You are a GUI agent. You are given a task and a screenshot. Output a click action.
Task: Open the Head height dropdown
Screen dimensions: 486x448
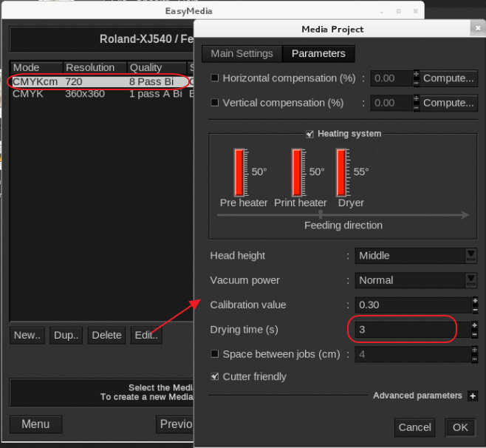pos(470,256)
